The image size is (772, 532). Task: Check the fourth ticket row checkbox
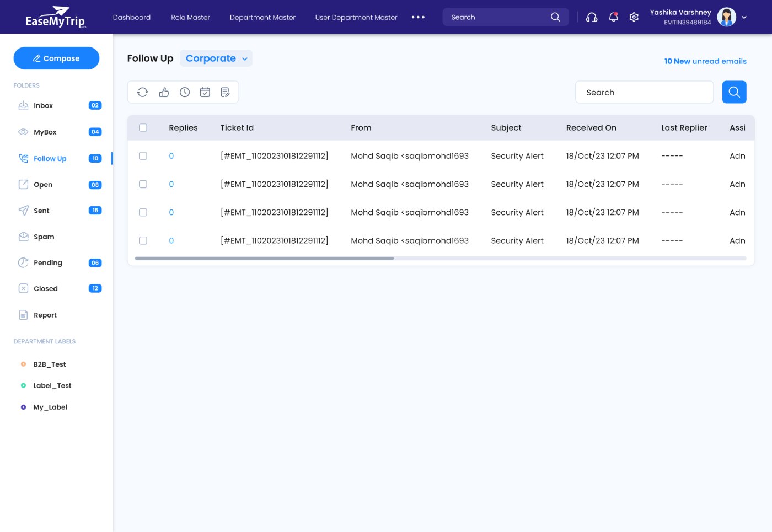click(143, 240)
